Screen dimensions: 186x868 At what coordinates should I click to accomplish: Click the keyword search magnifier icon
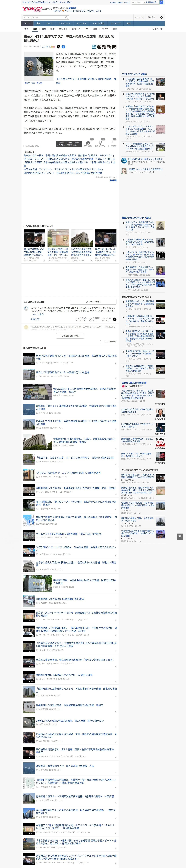click(66, 18)
